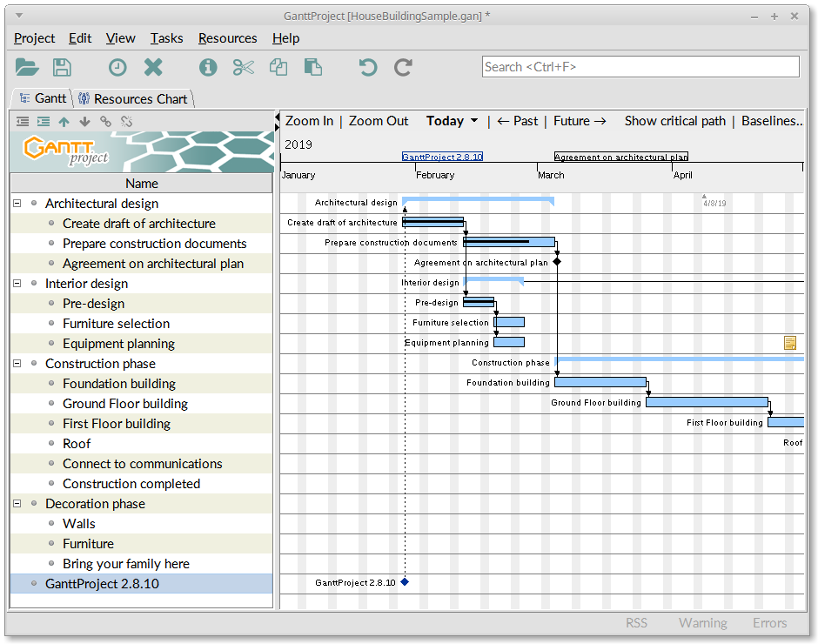Select Connect to communications task
Image resolution: width=818 pixels, height=644 pixels.
coord(141,464)
